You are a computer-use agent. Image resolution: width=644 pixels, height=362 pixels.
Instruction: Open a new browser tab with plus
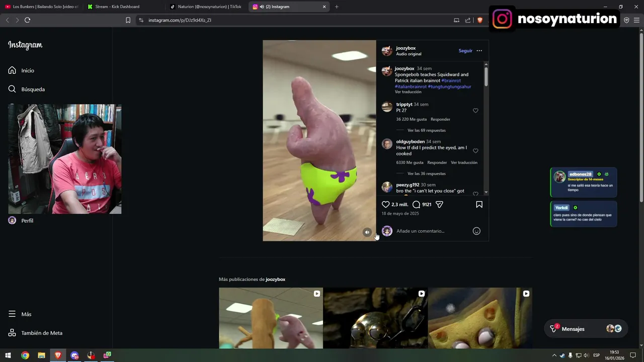point(337,7)
